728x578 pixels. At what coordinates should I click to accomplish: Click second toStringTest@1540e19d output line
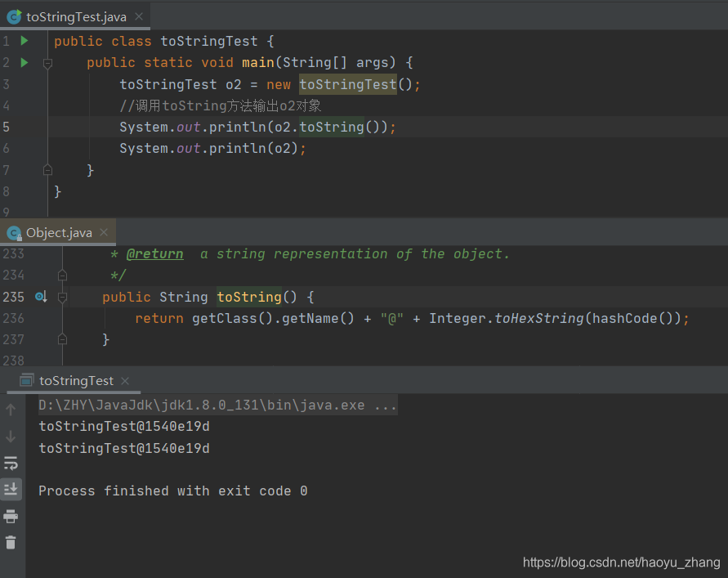tap(124, 448)
